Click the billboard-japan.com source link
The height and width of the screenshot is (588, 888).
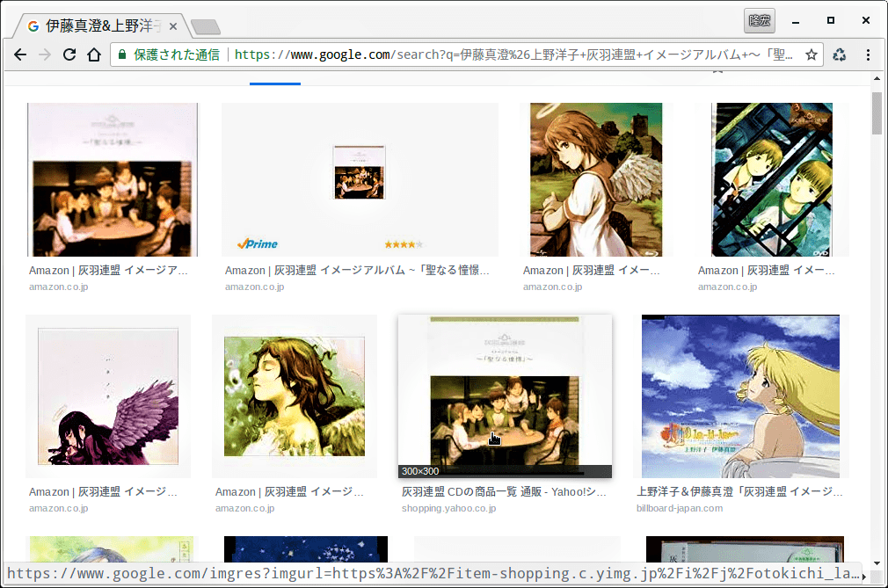coord(680,508)
